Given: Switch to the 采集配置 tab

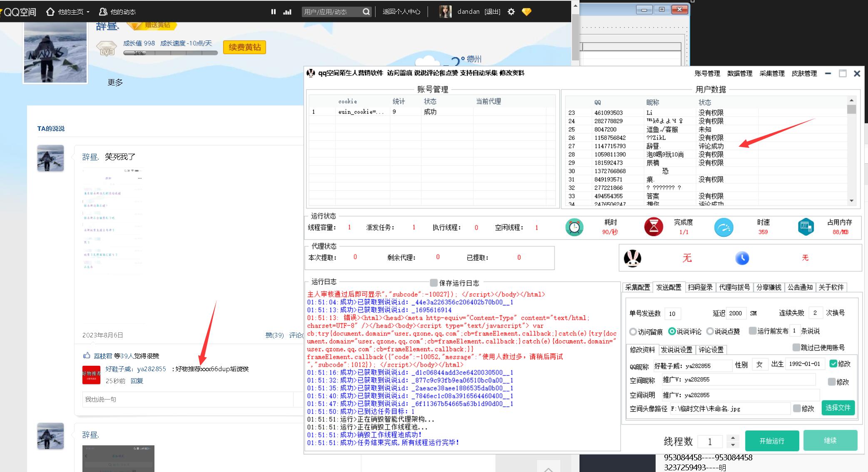Looking at the screenshot, I should click(637, 287).
